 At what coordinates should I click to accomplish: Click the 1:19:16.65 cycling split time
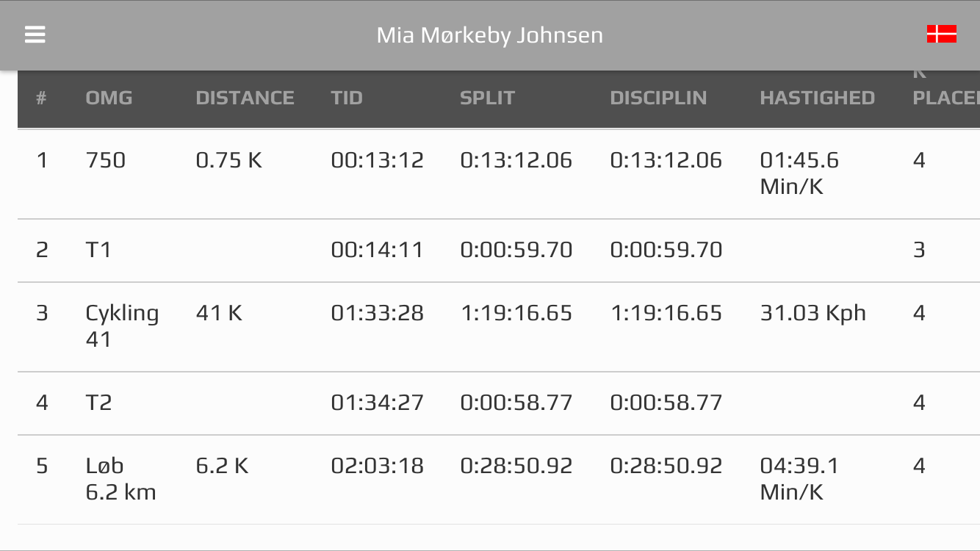click(x=516, y=313)
